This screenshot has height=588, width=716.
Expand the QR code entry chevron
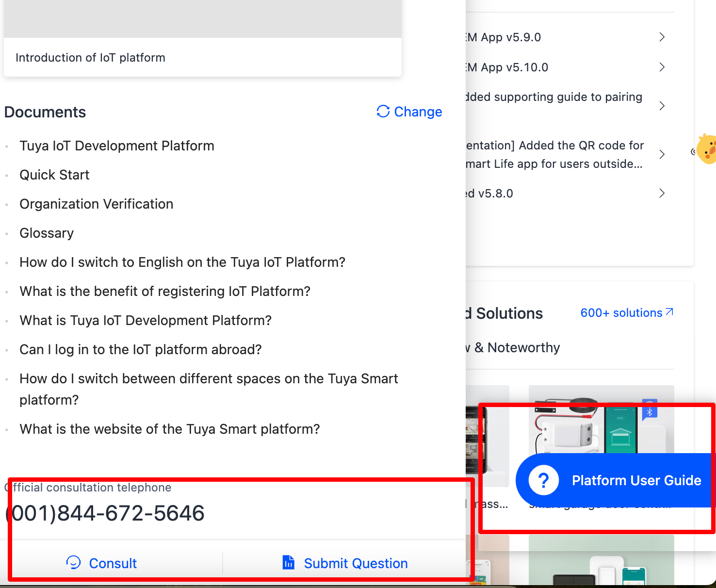[662, 154]
